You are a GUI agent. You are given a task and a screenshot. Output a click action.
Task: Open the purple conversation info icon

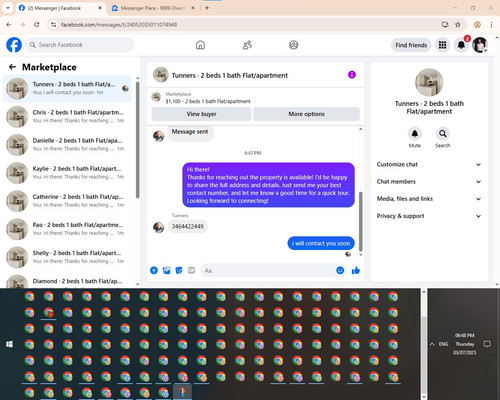(352, 75)
